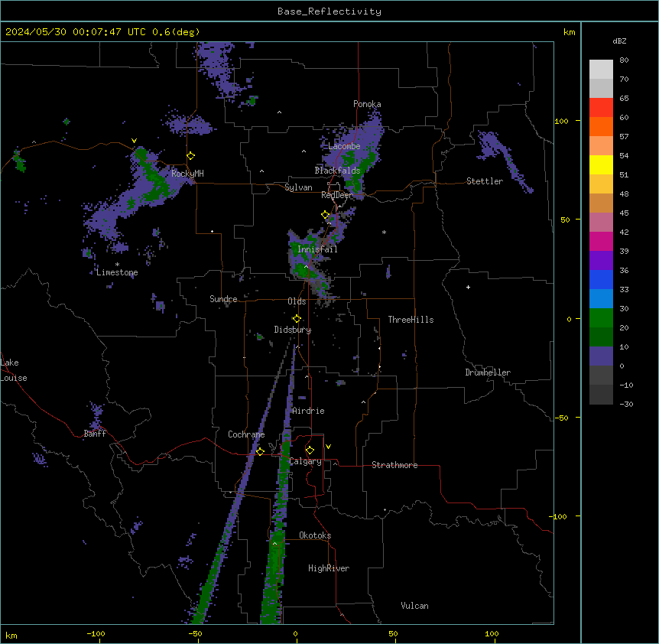
Task: Pick the red 60-65 dBZ legend swatch
Action: (601, 108)
